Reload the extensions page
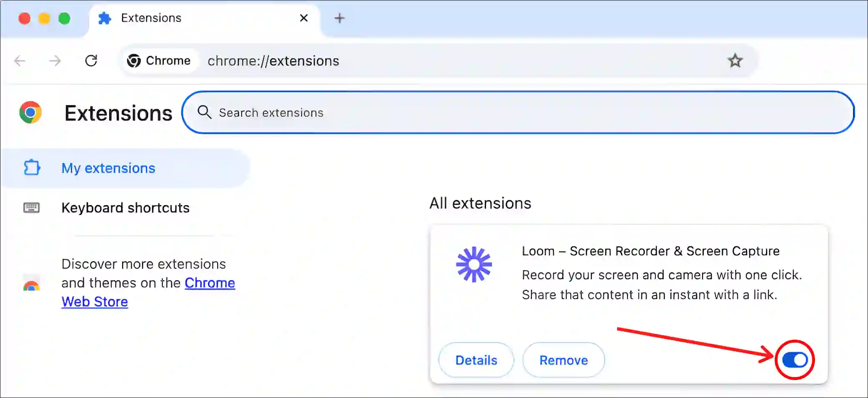 pos(91,61)
